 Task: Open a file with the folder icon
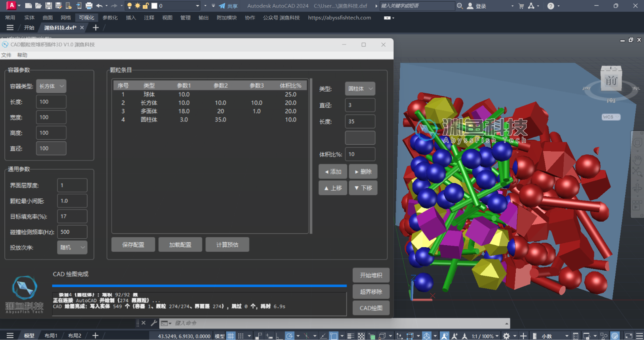click(38, 6)
